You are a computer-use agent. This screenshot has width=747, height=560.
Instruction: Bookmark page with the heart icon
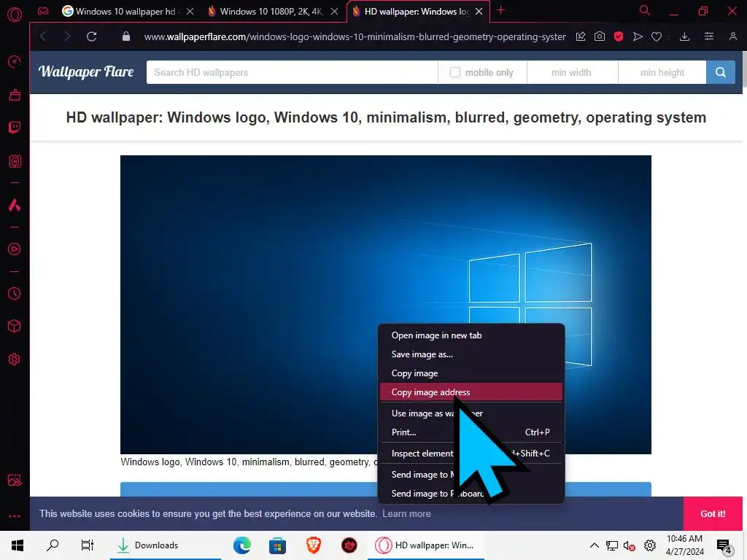click(x=657, y=36)
